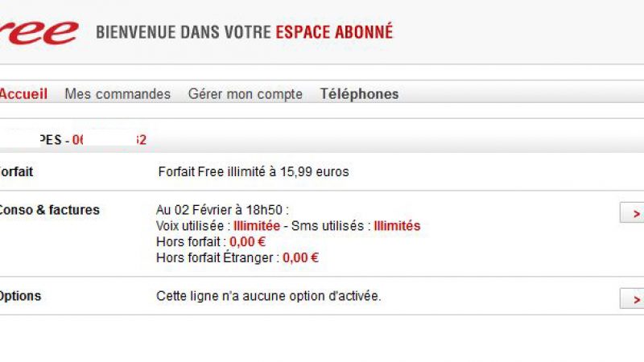
Task: Click the red phone number of the line
Action: tap(109, 140)
